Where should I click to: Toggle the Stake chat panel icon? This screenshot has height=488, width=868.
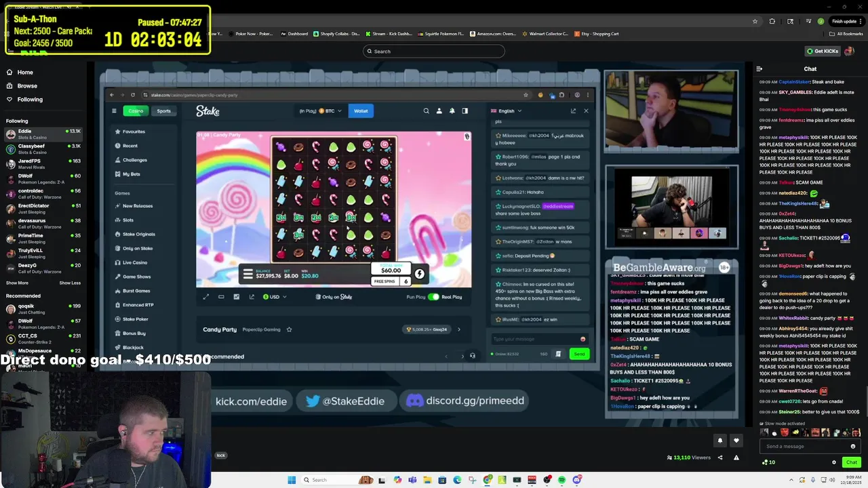click(x=465, y=111)
